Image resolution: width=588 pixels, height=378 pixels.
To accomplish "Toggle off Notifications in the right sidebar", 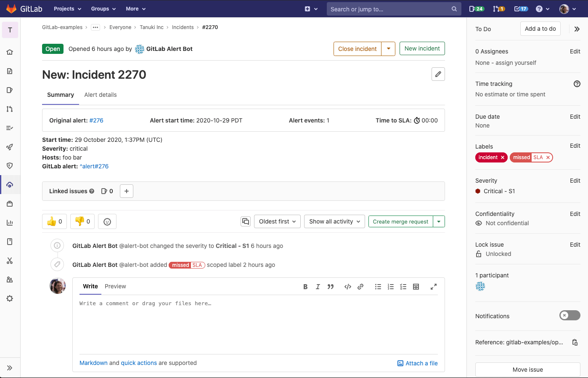I will (x=569, y=315).
